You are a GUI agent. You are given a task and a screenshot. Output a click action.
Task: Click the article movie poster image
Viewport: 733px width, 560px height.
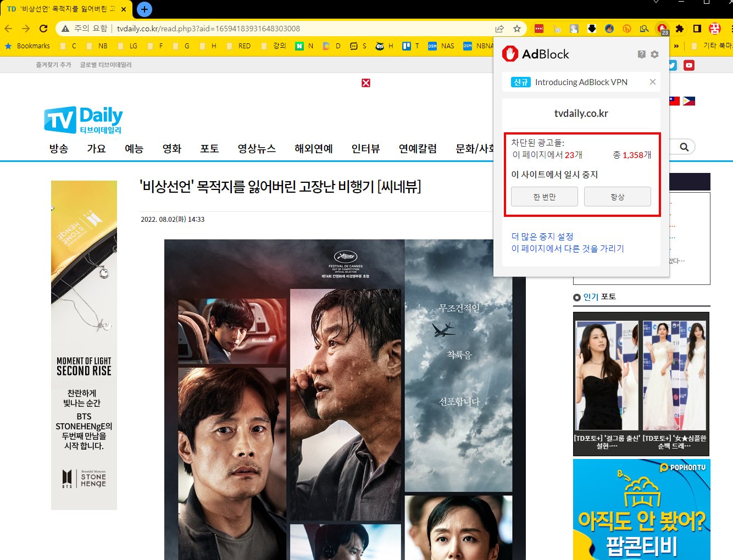point(345,400)
